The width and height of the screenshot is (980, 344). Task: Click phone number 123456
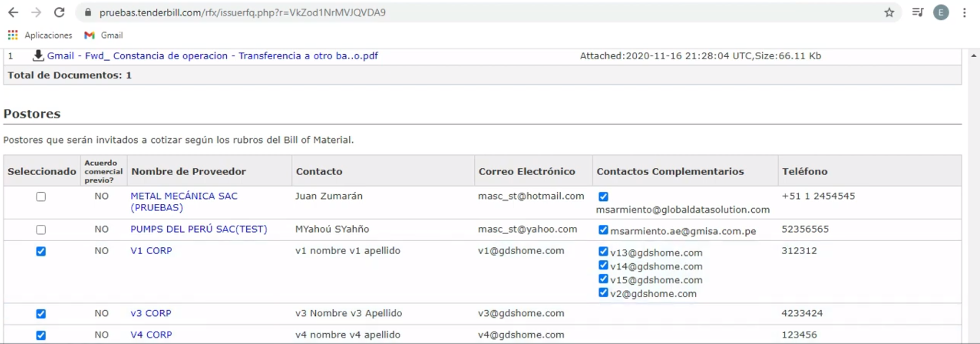pos(799,334)
